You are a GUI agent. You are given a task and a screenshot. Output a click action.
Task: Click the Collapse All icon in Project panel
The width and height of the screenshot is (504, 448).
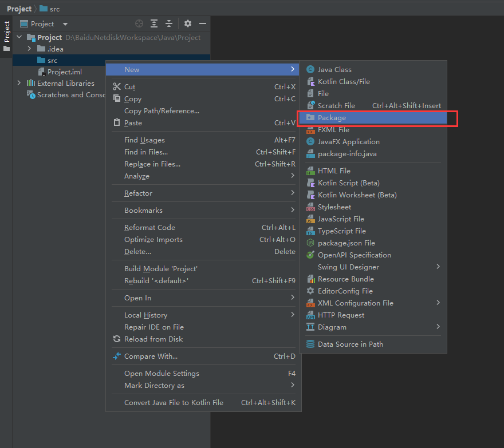[169, 23]
